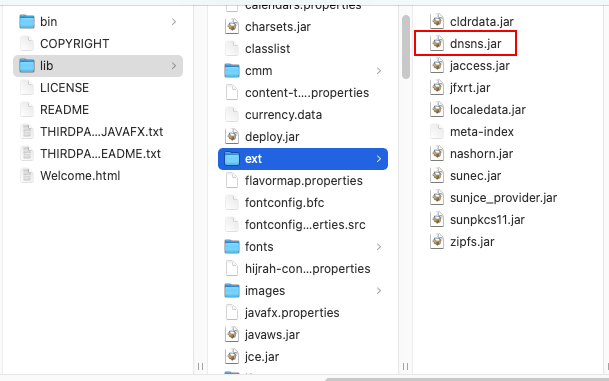Viewport: 609px width, 381px height.
Task: Click the ext folder icon
Action: tap(232, 159)
